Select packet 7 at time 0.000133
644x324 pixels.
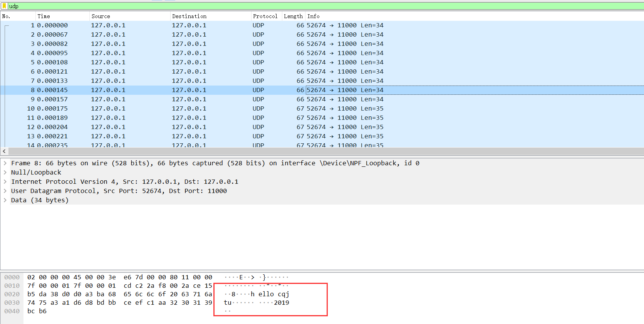coord(322,81)
